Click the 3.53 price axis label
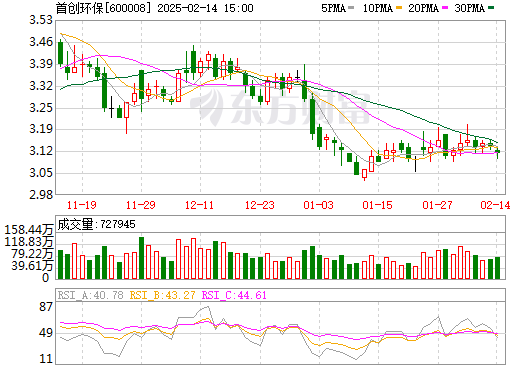This screenshot has width=520, height=365. click(x=41, y=20)
